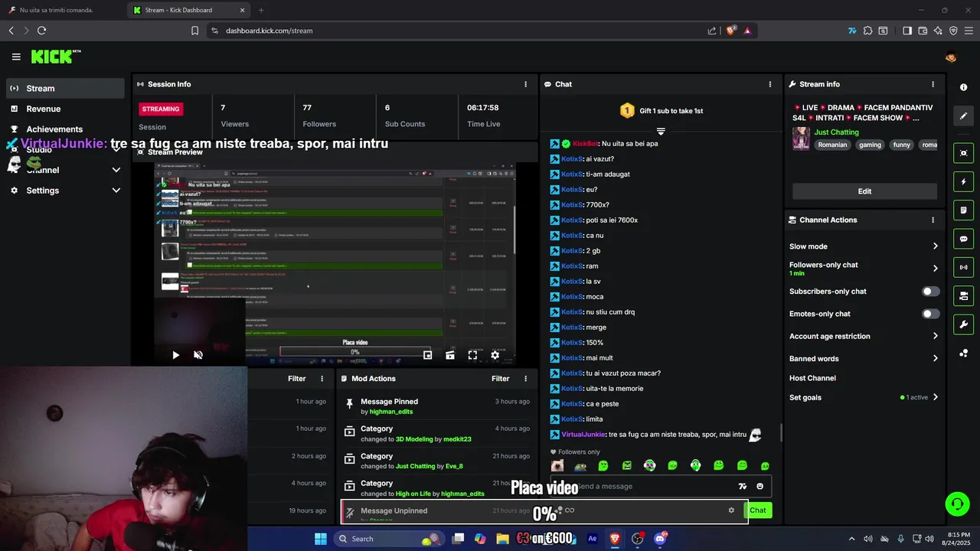The height and width of the screenshot is (551, 980).
Task: Click the Just Chatting category link
Action: coord(836,132)
